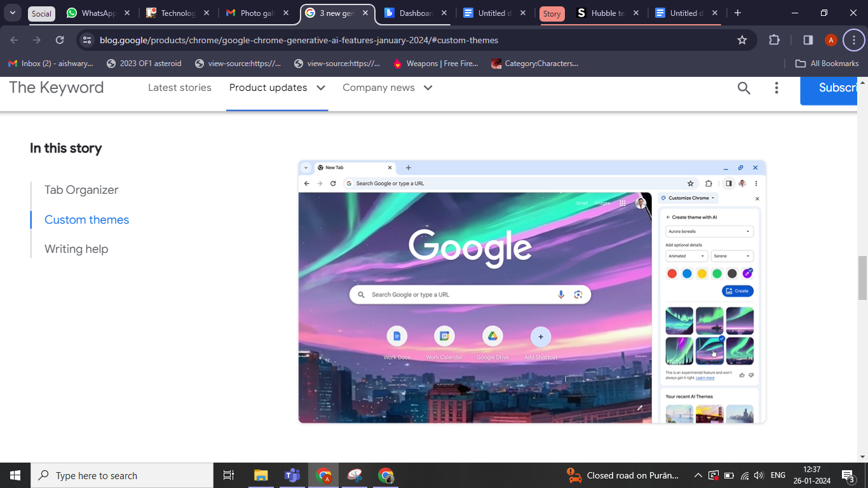This screenshot has width=868, height=488.
Task: Open the volume control in system tray
Action: pos(759,475)
